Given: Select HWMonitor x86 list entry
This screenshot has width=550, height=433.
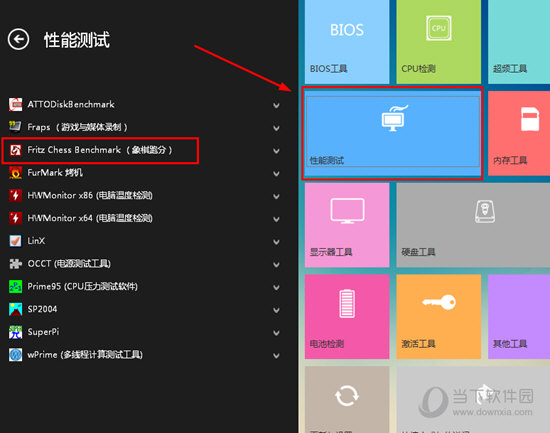Looking at the screenshot, I should point(144,195).
